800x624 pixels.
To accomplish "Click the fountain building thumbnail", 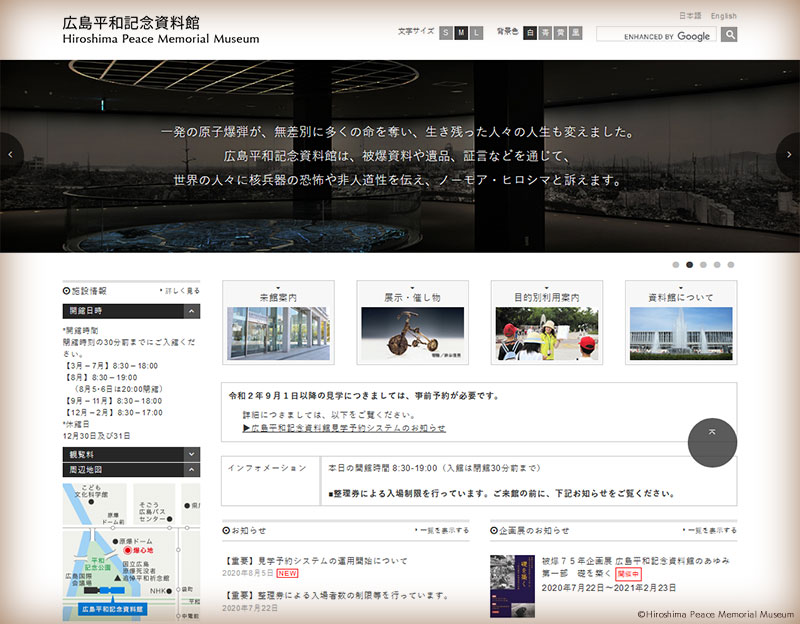I will click(681, 333).
